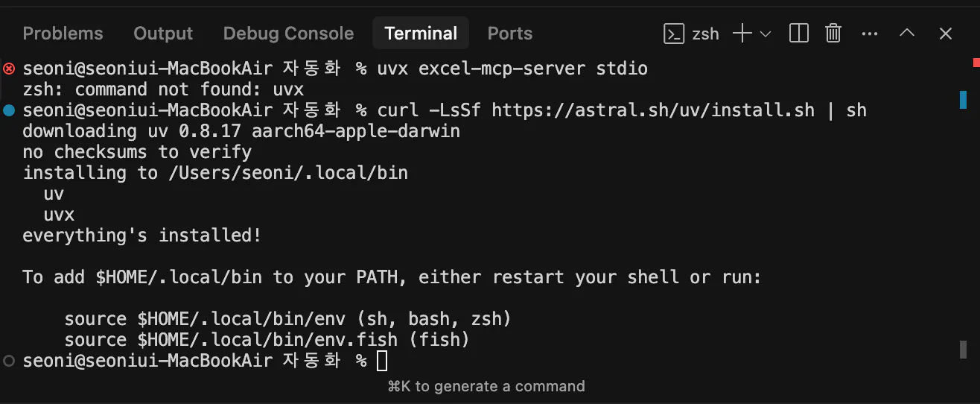Switch to the Problems tab
The height and width of the screenshot is (404, 980).
[63, 34]
